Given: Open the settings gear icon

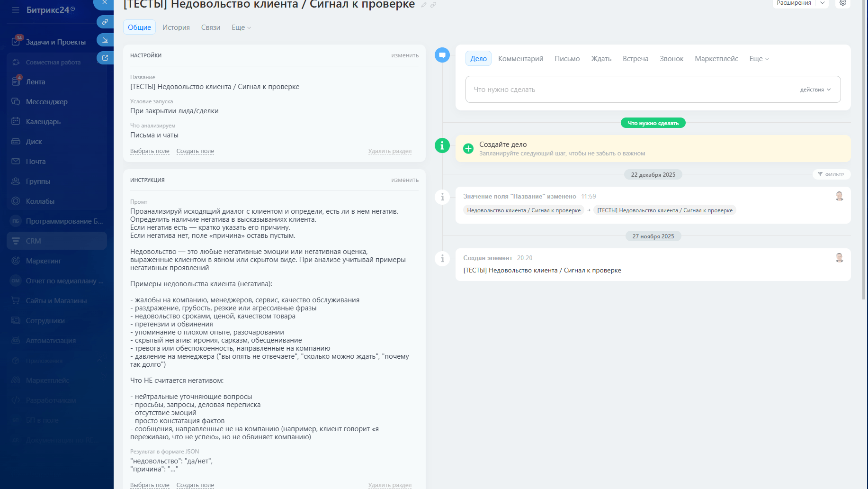Looking at the screenshot, I should click(843, 3).
